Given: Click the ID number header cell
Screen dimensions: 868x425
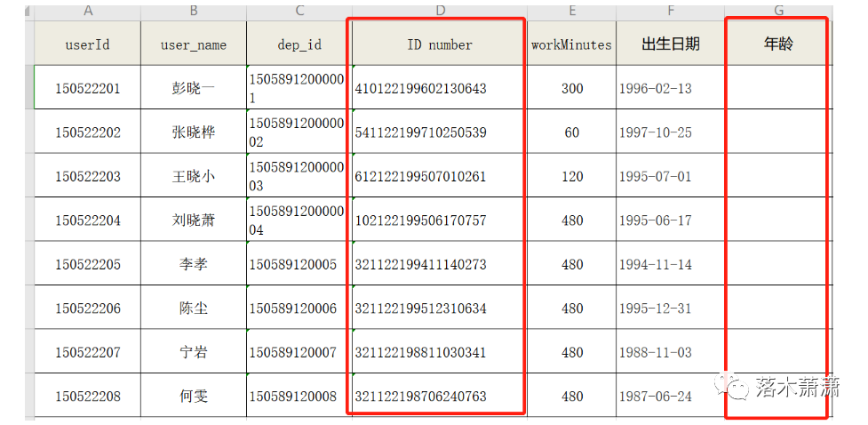Looking at the screenshot, I should 440,44.
